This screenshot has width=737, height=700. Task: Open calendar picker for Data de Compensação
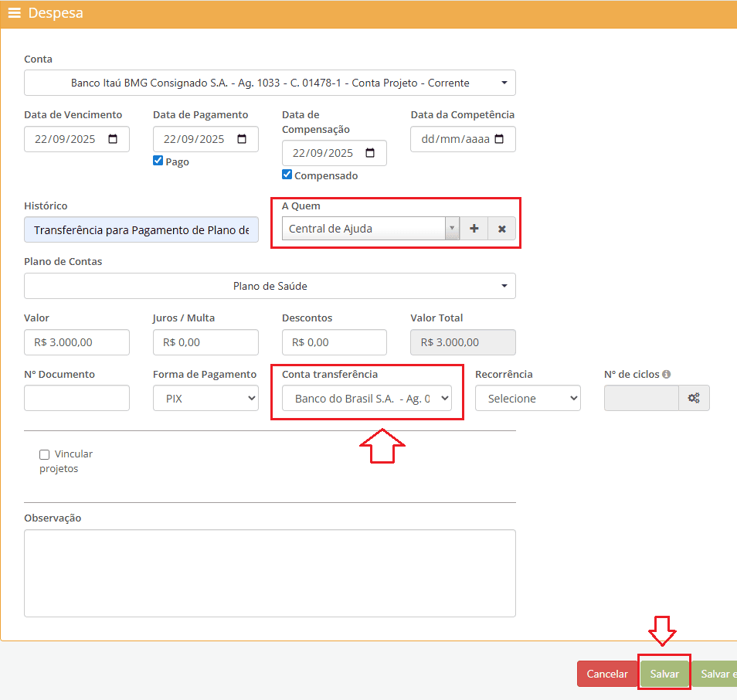point(370,153)
